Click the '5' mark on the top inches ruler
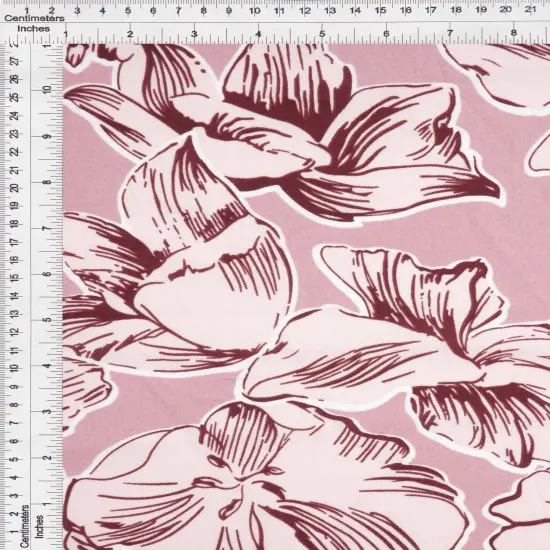 (x=322, y=34)
